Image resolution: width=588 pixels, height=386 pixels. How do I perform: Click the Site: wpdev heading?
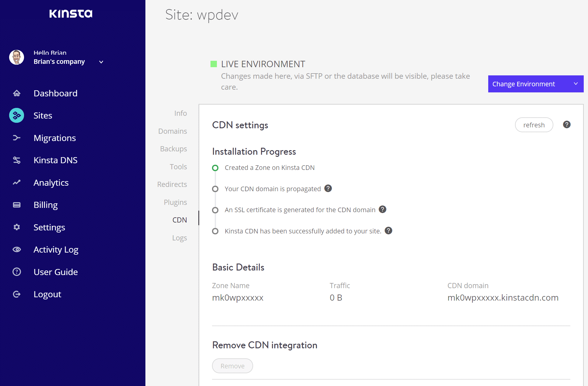[x=202, y=15]
